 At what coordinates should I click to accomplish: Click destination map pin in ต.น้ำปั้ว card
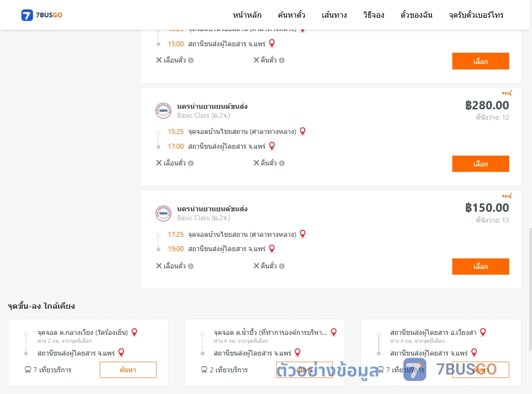coord(298,353)
